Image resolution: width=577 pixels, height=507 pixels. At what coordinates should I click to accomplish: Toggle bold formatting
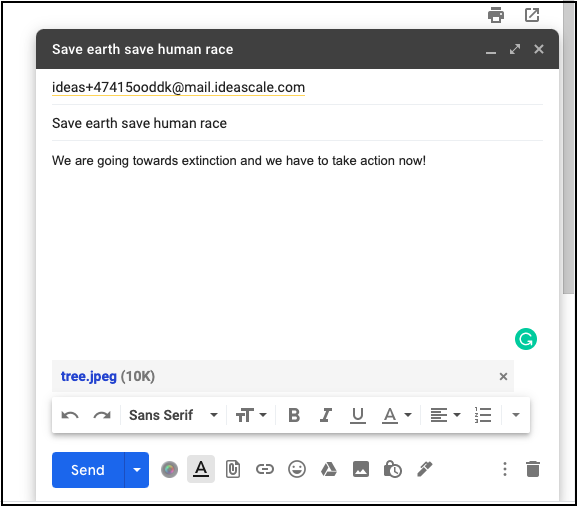point(294,415)
